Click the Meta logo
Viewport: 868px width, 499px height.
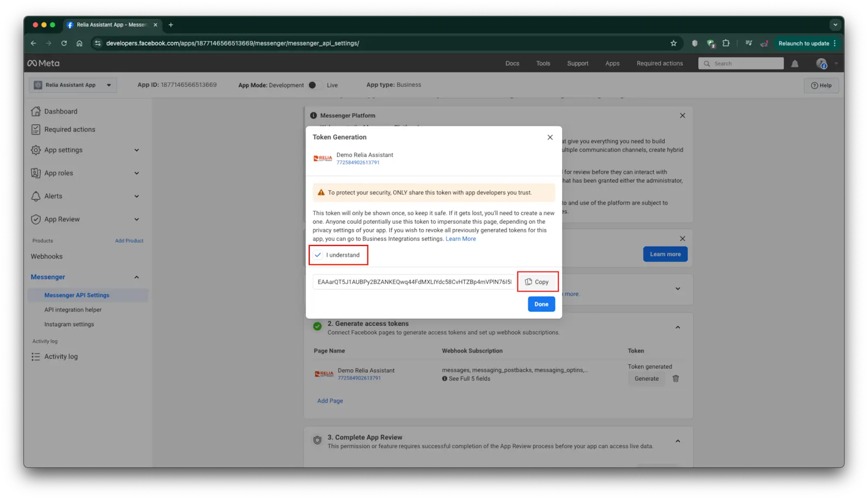(43, 64)
